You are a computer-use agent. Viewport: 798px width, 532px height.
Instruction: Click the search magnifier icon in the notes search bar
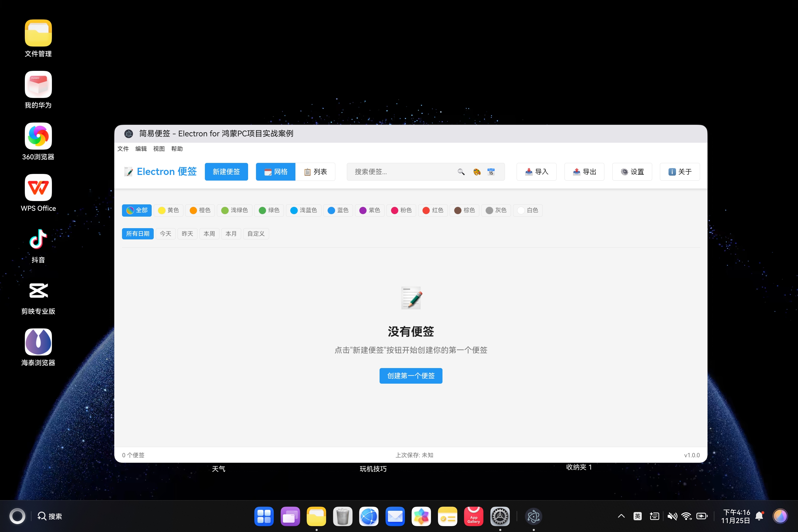click(461, 172)
